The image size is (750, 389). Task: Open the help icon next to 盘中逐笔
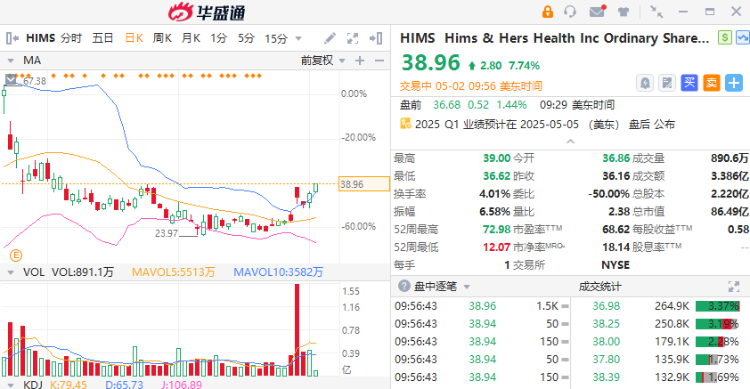[404, 286]
